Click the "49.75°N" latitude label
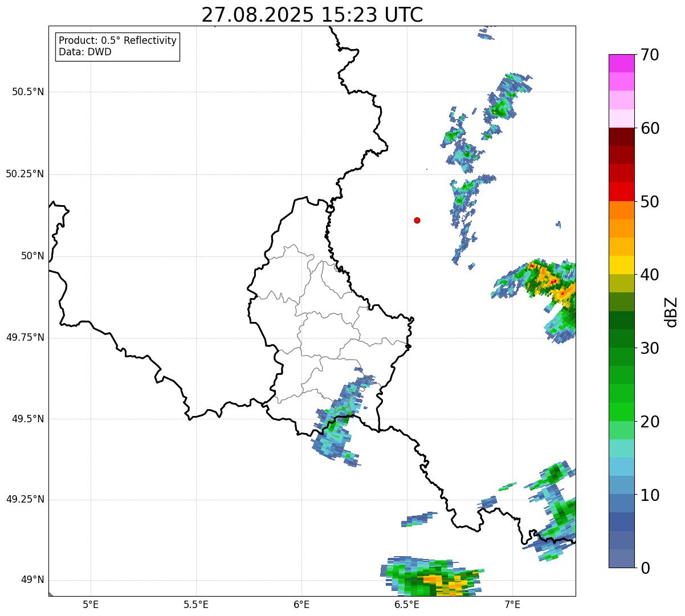The height and width of the screenshot is (616, 685). tap(25, 337)
